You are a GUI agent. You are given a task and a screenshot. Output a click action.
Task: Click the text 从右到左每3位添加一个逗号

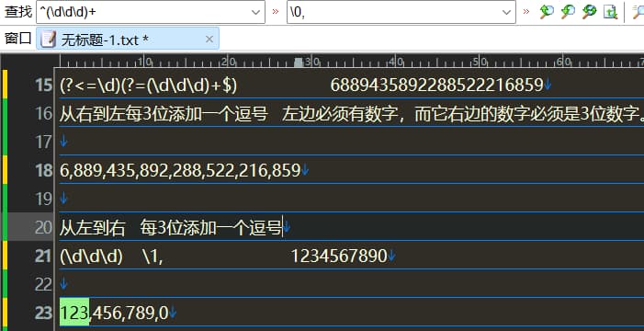pyautogui.click(x=164, y=113)
